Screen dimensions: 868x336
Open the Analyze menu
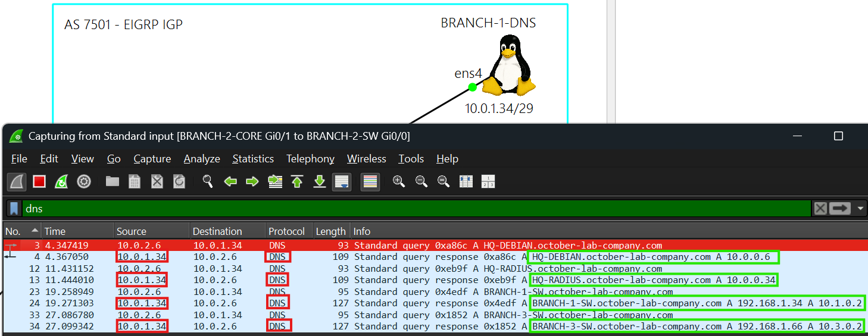(x=202, y=159)
